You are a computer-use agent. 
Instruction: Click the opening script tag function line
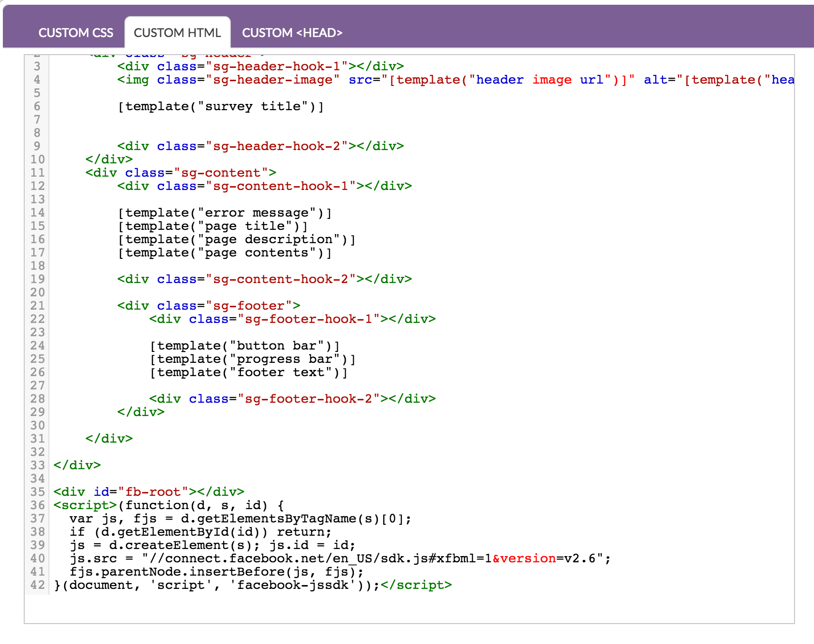click(169, 505)
